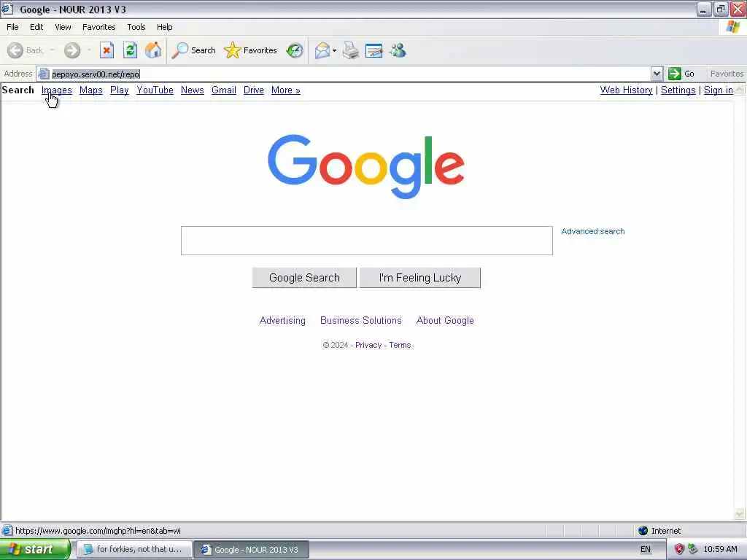Open the Play link
The width and height of the screenshot is (747, 560).
[x=120, y=90]
